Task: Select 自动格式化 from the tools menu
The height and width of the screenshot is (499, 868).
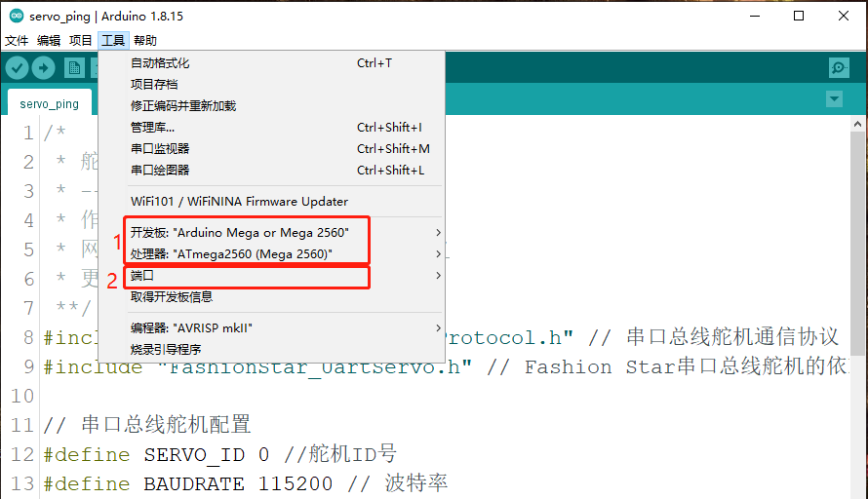Action: coord(160,63)
